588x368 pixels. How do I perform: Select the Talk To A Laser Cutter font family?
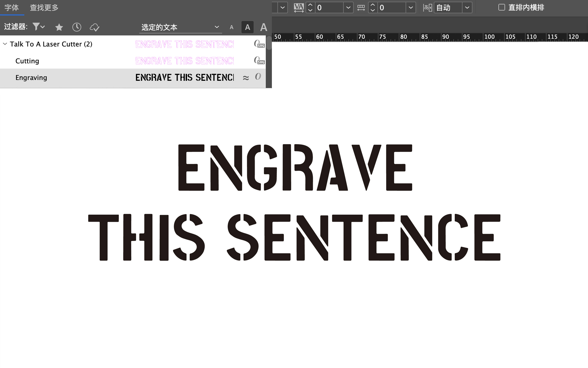point(51,44)
